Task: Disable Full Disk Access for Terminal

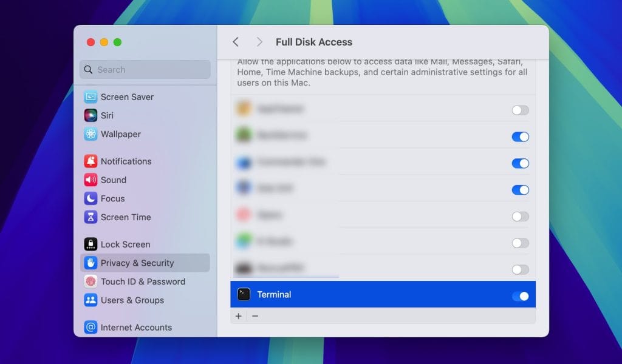Action: (520, 296)
